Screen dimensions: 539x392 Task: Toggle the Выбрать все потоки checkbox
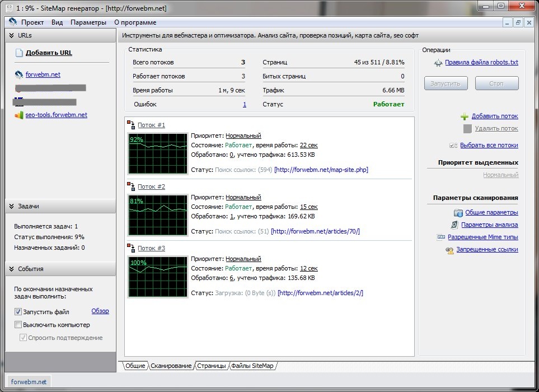(453, 146)
